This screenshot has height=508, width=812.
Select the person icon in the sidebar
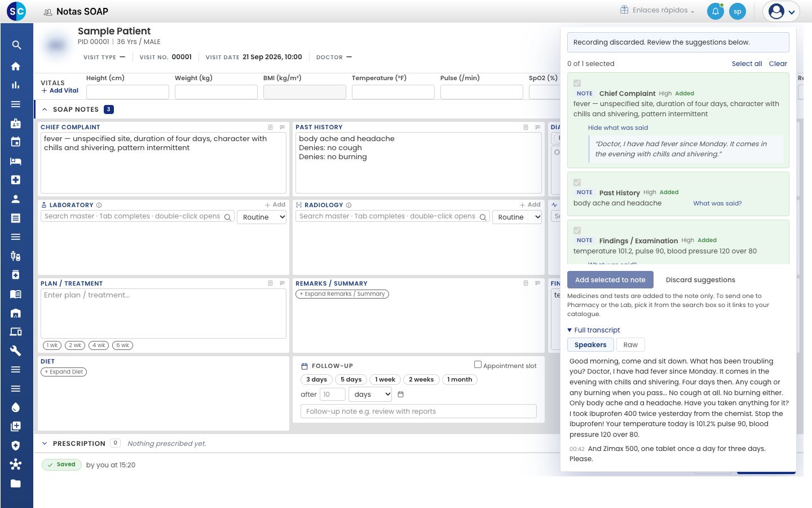point(16,199)
